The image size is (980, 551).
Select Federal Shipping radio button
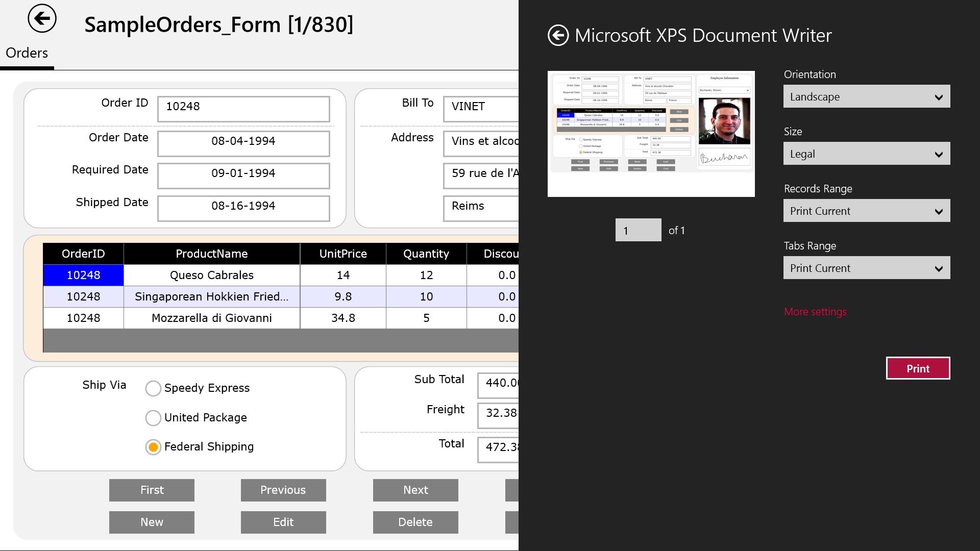pos(153,447)
